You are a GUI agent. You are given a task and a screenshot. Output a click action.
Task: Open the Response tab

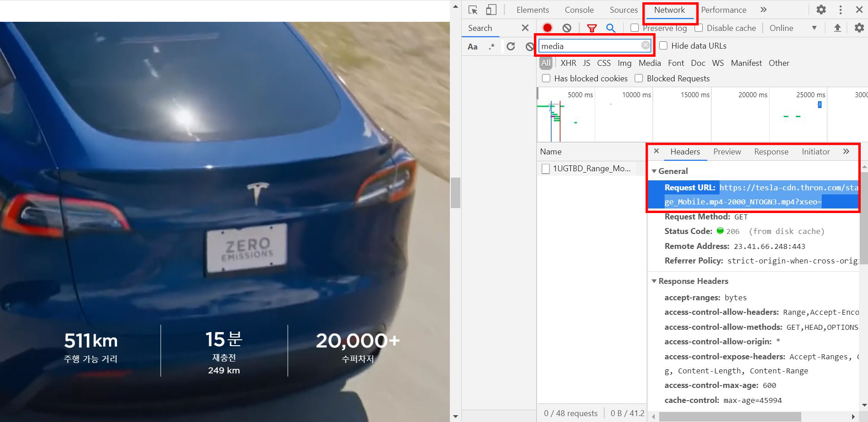pos(771,152)
